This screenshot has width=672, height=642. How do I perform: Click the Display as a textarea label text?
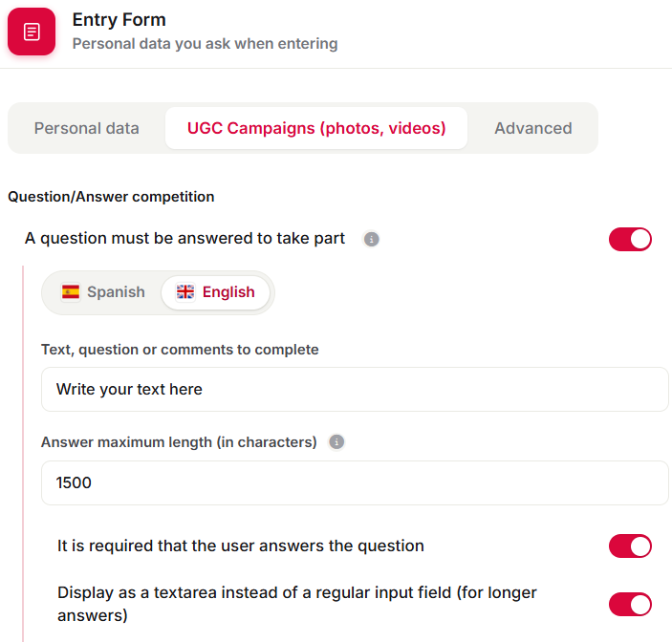[x=297, y=604]
